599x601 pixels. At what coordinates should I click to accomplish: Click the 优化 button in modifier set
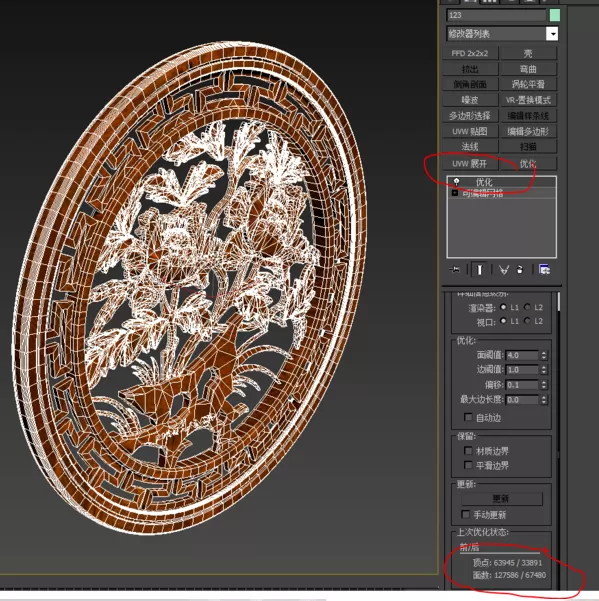528,164
